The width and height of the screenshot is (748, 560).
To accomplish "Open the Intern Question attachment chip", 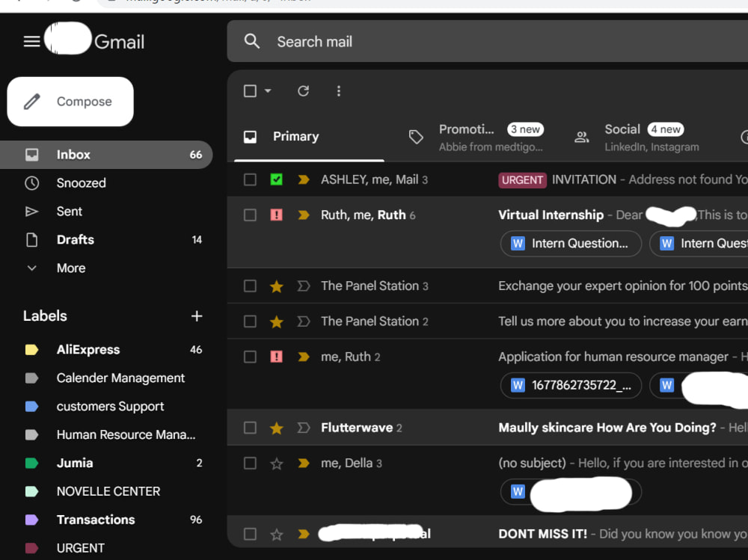I will [x=571, y=243].
